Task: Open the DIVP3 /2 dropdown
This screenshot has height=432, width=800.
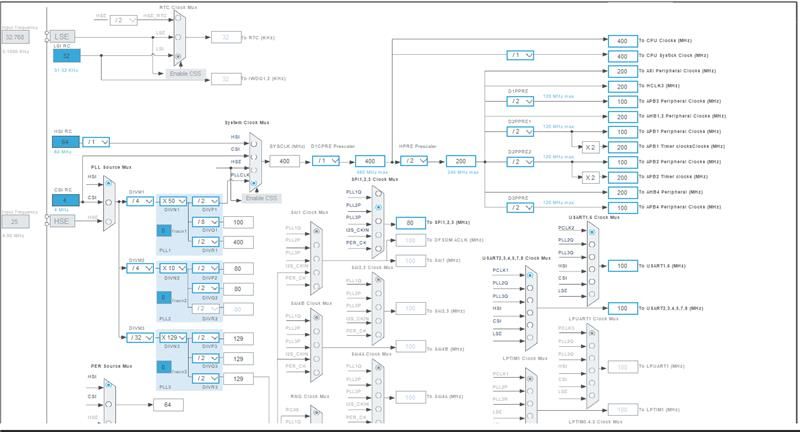Action: [206, 338]
